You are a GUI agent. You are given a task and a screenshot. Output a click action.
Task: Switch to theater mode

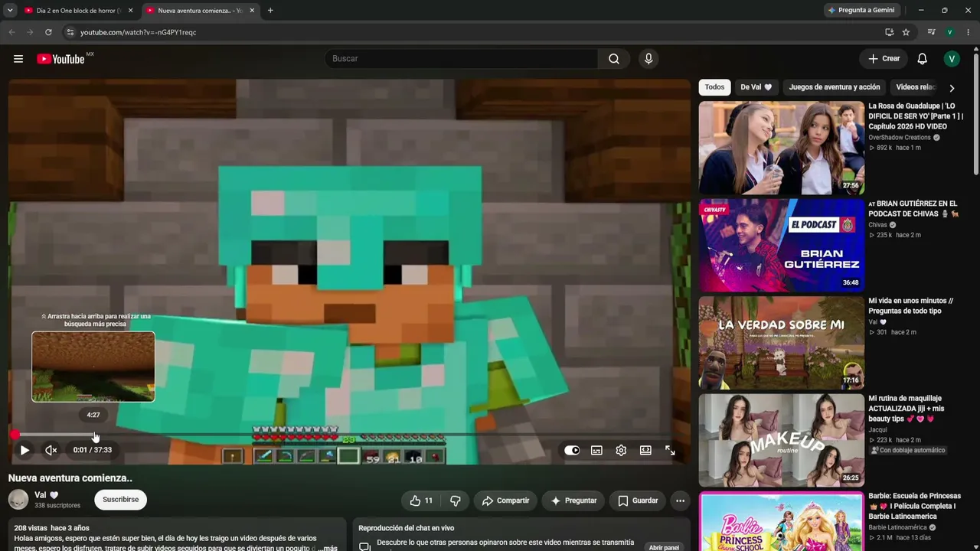coord(645,450)
